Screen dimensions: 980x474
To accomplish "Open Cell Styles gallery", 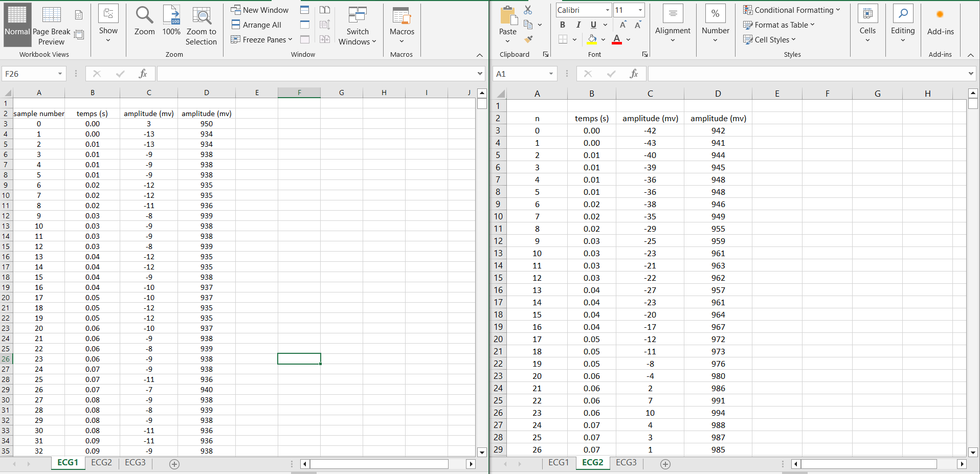I will (x=769, y=39).
